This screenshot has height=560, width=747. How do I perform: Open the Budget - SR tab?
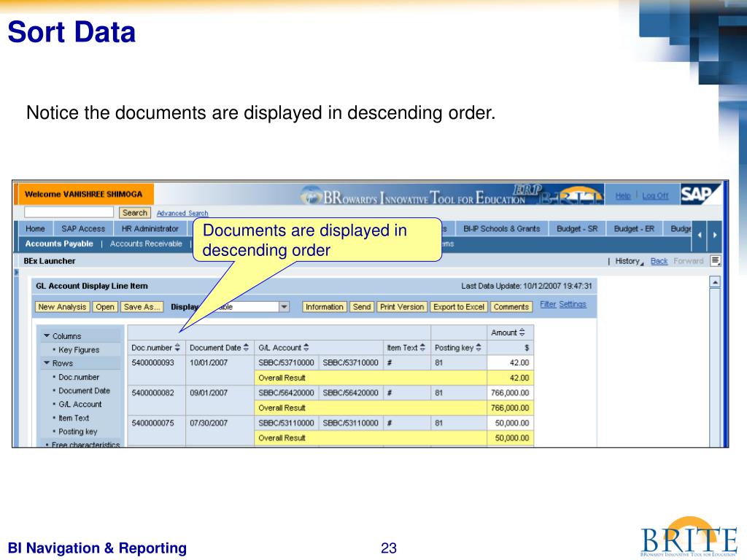tap(576, 229)
